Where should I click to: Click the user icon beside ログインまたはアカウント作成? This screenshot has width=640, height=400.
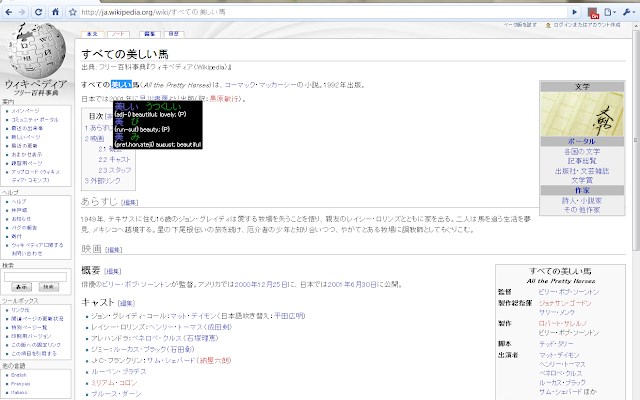coord(548,25)
